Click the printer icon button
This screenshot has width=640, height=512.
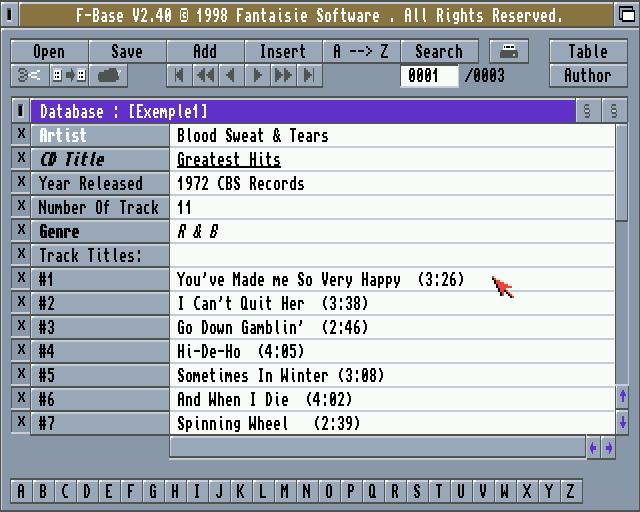509,51
